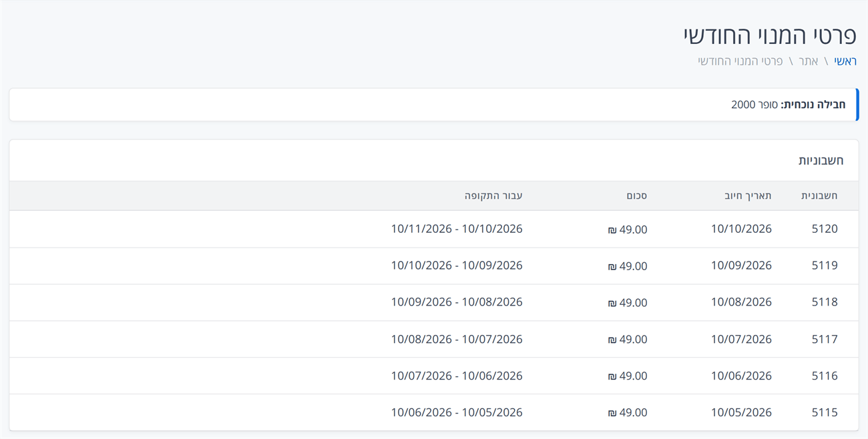Click the אתר breadcrumb item
Image resolution: width=868 pixels, height=439 pixels.
tap(809, 61)
